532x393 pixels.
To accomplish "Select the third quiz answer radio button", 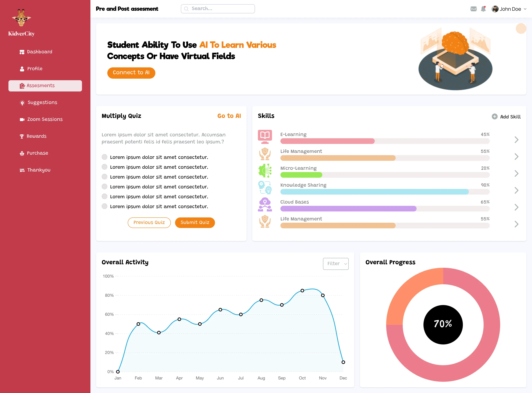I will tap(104, 177).
